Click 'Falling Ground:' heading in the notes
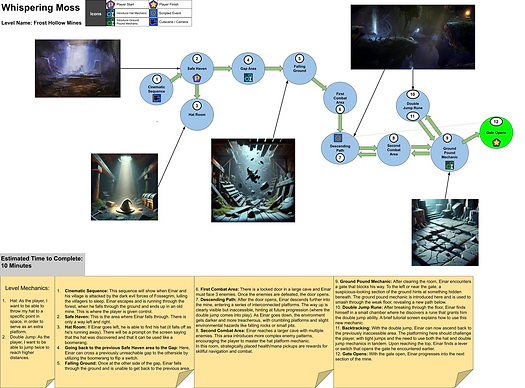 click(81, 363)
